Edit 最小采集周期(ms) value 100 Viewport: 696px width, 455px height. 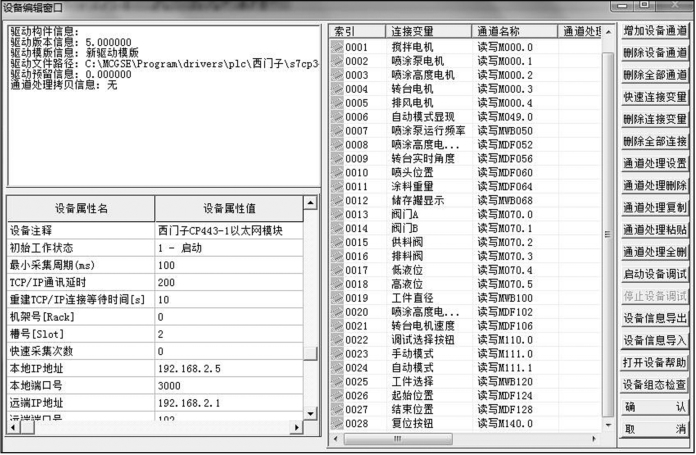point(229,265)
